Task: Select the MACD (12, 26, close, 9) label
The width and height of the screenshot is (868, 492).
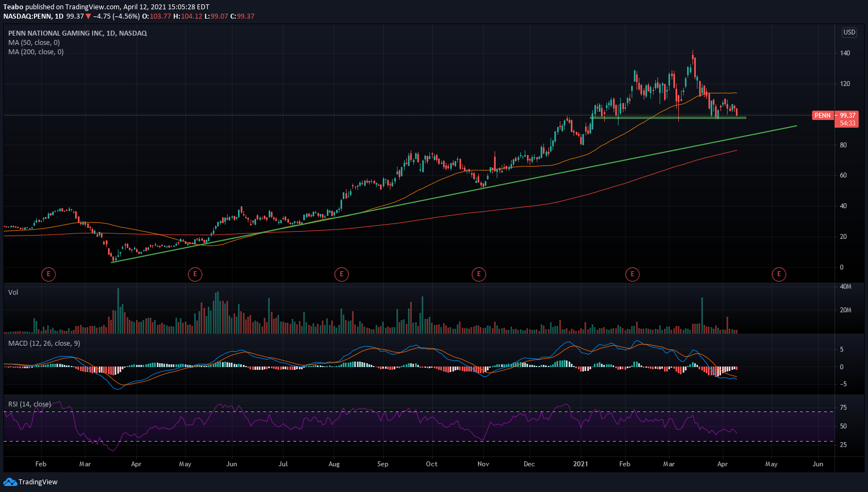Action: [44, 344]
